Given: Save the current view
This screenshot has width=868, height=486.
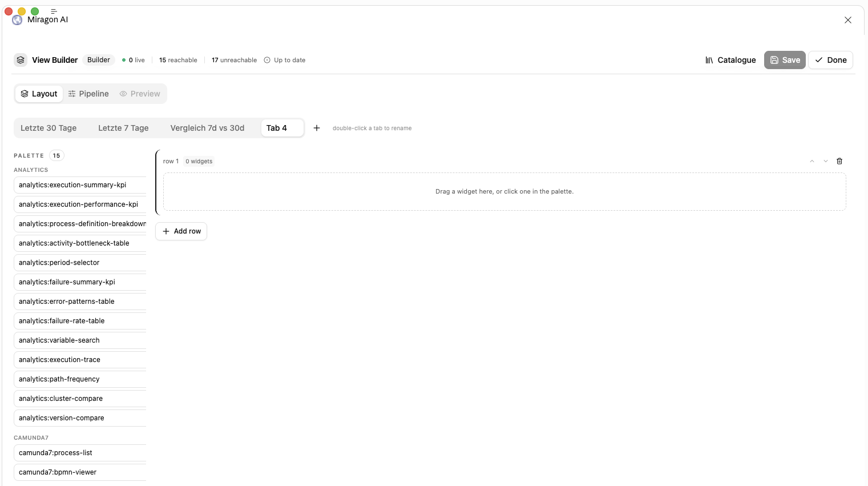Looking at the screenshot, I should (785, 60).
